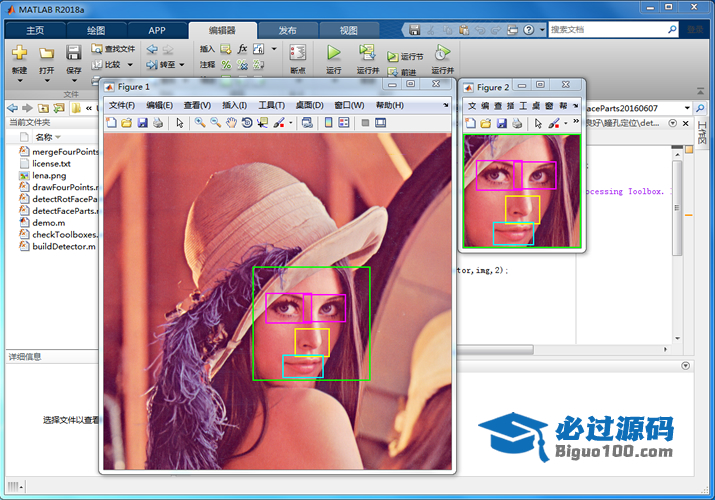Open the 编辑(E) menu in Figure 1
The width and height of the screenshot is (715, 500).
(160, 105)
